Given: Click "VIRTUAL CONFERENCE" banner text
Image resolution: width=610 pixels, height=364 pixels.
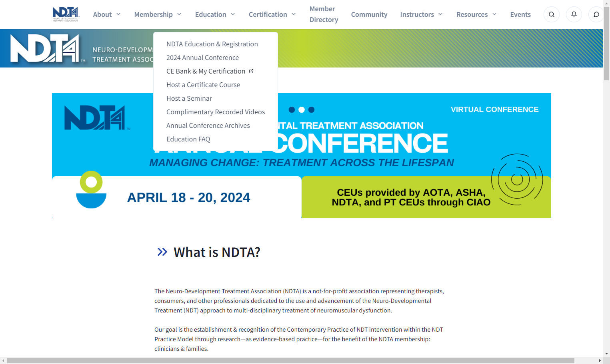Looking at the screenshot, I should (x=494, y=109).
